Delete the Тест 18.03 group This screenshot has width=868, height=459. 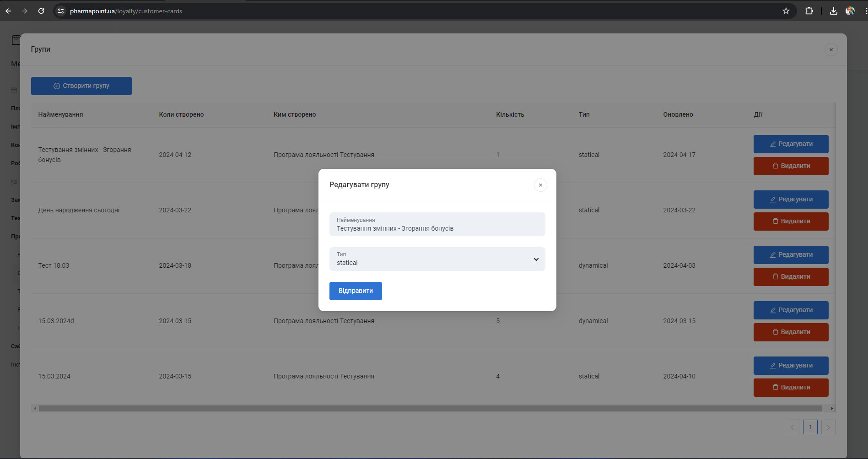[791, 277]
